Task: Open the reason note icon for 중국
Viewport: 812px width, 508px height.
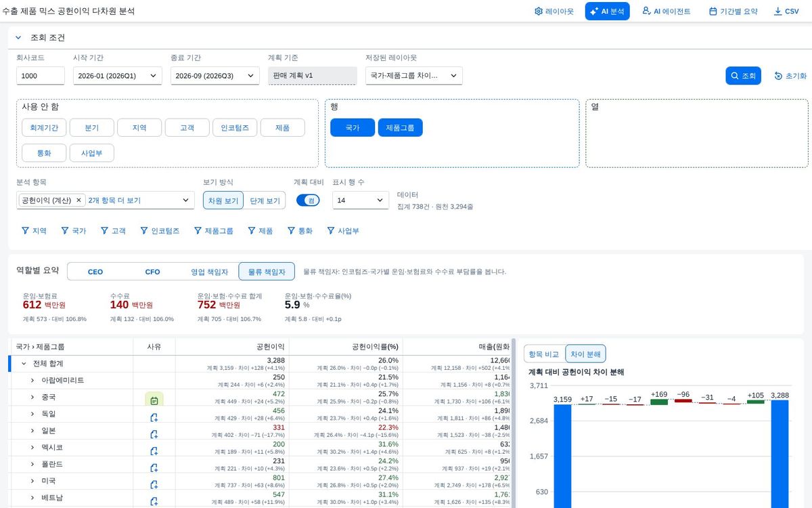Action: coord(154,400)
